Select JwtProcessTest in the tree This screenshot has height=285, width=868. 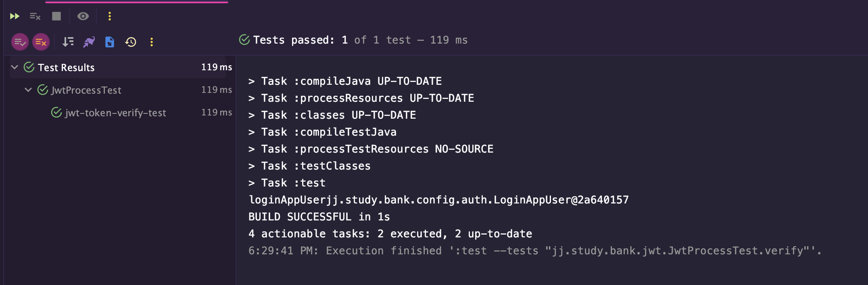coord(86,90)
